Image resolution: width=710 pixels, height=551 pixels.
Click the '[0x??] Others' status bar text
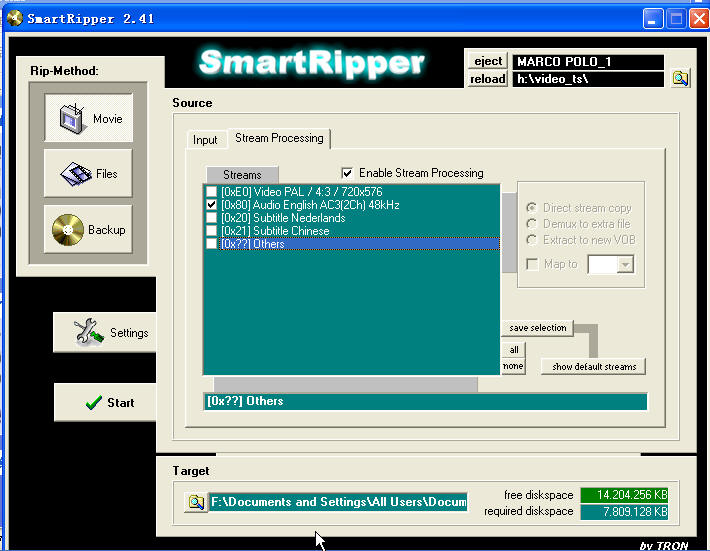(245, 401)
